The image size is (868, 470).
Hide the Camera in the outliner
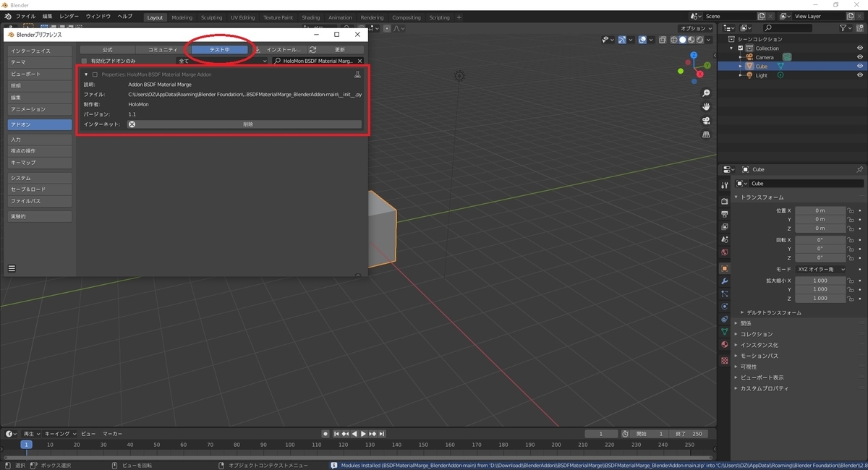[860, 57]
